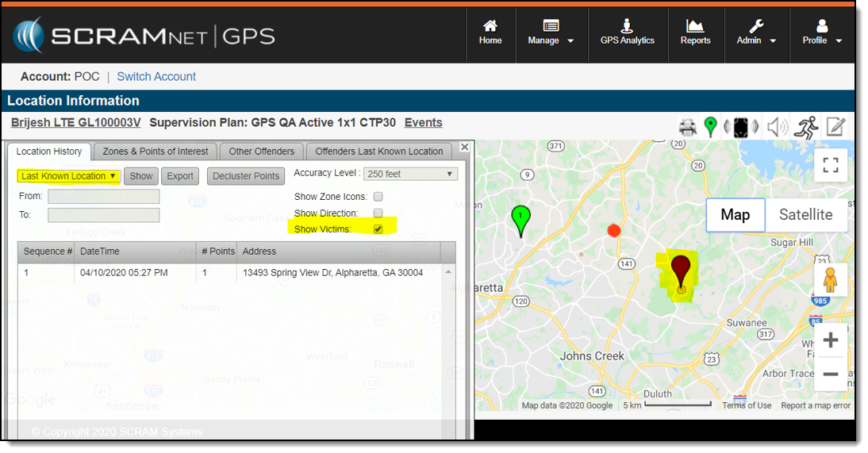Toggle fullscreen map view
Screen dimensions: 868x453
(830, 165)
